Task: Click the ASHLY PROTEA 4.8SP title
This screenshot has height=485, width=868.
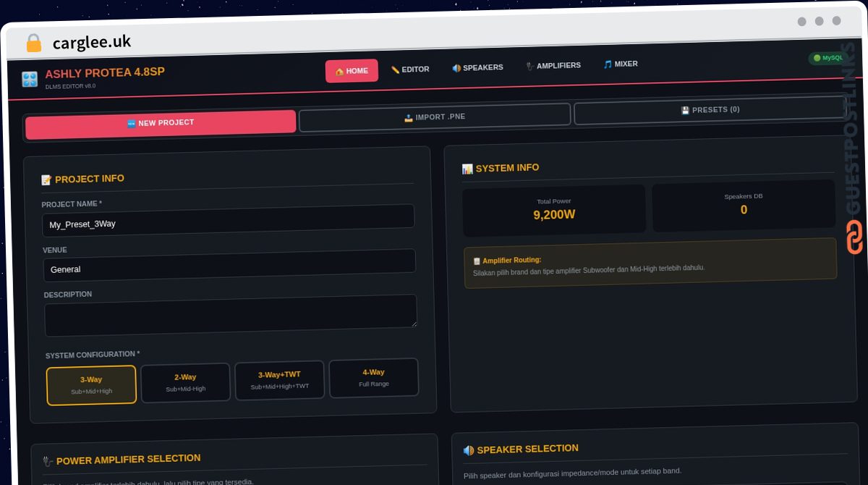Action: [x=105, y=72]
